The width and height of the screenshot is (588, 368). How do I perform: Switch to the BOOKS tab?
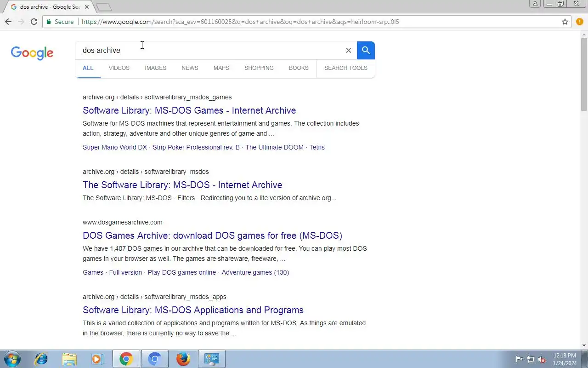tap(299, 68)
